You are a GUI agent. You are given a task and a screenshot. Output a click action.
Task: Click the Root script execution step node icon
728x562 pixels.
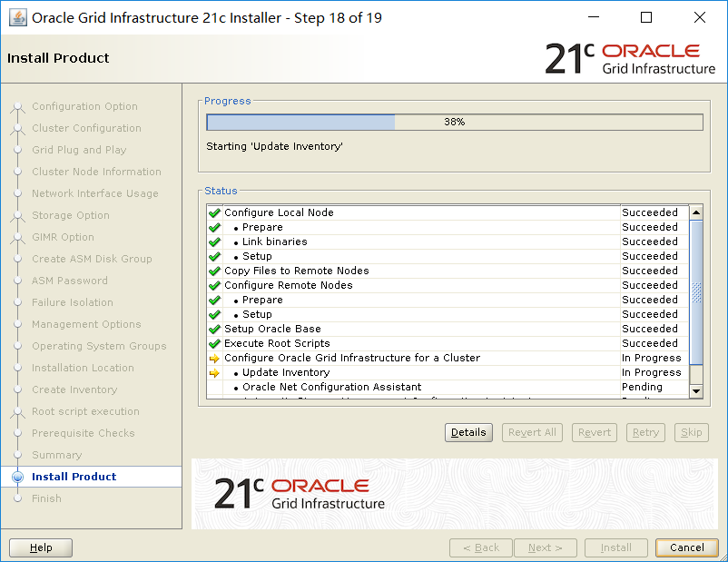[17, 412]
